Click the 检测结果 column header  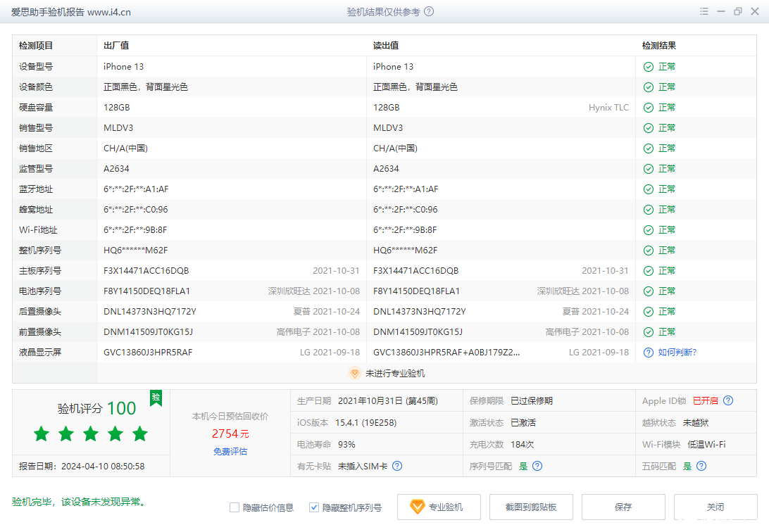click(659, 46)
